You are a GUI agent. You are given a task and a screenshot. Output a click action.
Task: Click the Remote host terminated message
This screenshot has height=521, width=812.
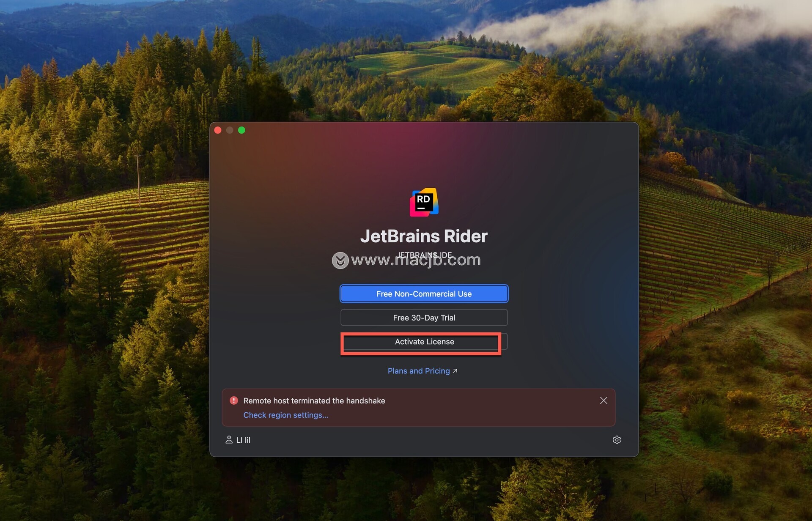(314, 400)
